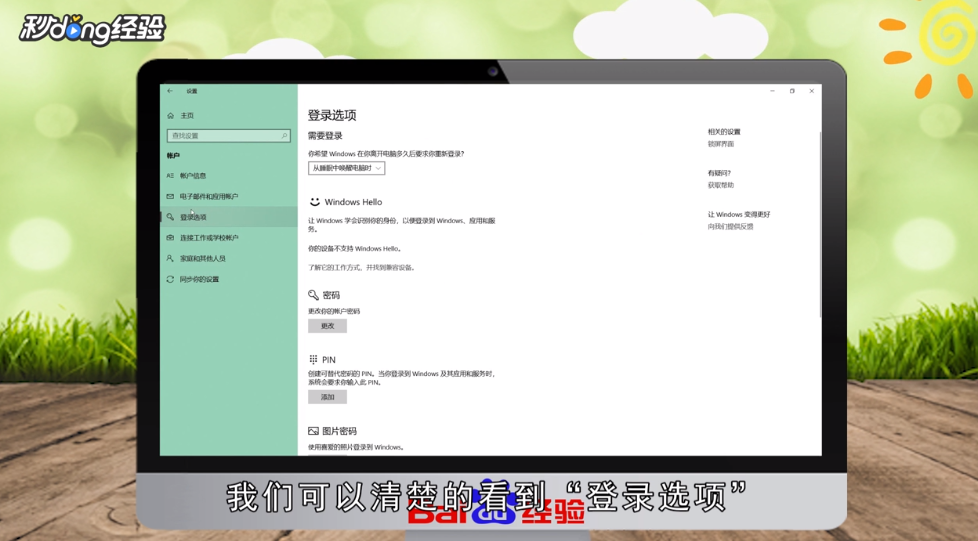Open 帐户信息 in the sidebar
978x541 pixels.
pyautogui.click(x=228, y=176)
